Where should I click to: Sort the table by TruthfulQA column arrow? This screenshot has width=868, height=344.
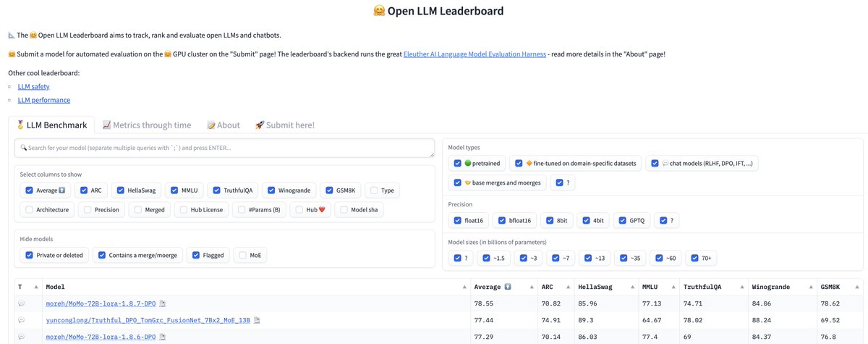pos(743,287)
